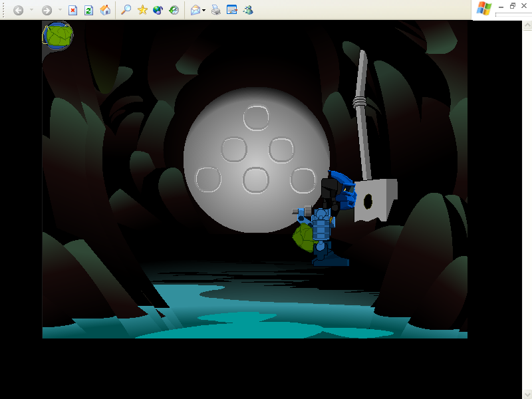Click the Edit page icon
This screenshot has height=399, width=532.
coord(232,10)
